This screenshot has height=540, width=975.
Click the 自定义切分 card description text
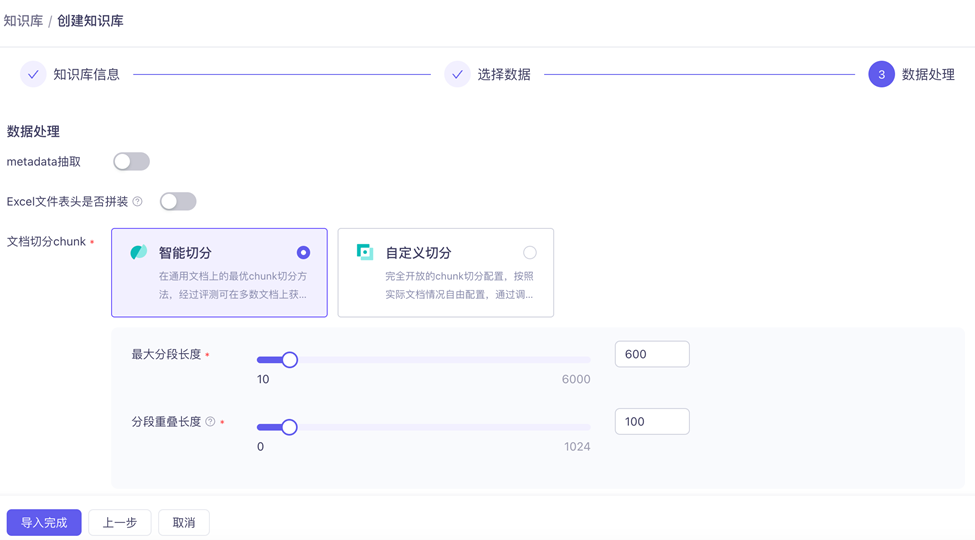459,285
